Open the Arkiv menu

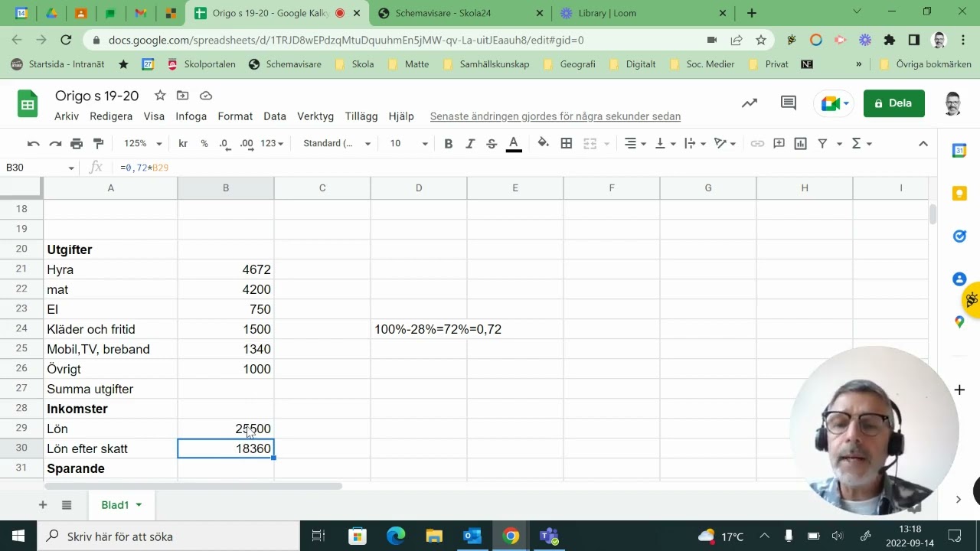67,116
